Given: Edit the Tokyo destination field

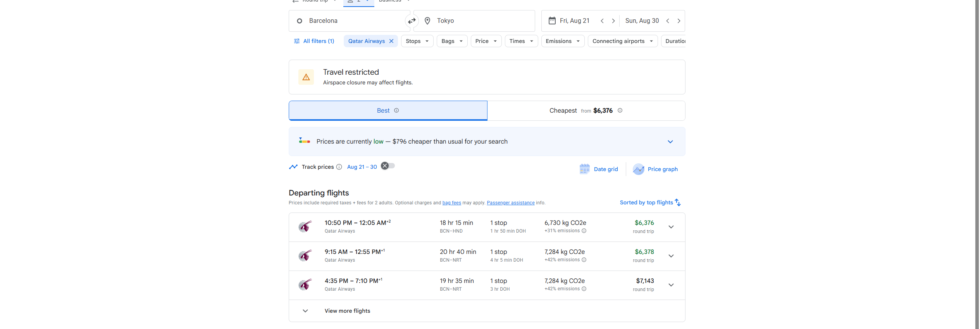Looking at the screenshot, I should coord(474,21).
